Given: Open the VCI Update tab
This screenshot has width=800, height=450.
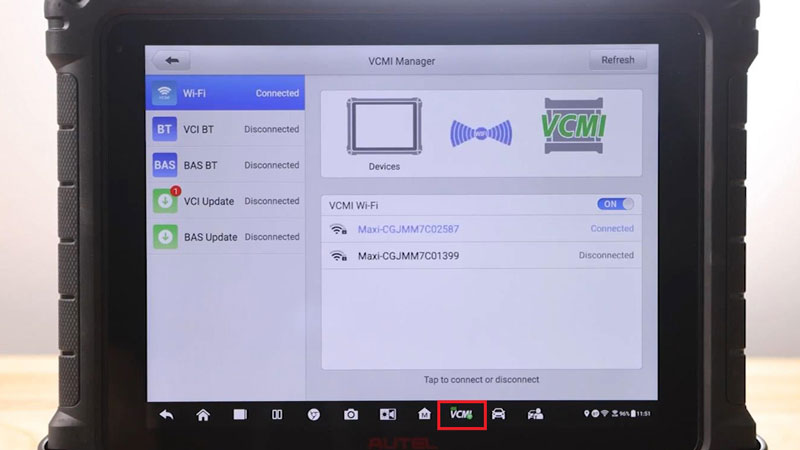Looking at the screenshot, I should [x=226, y=201].
